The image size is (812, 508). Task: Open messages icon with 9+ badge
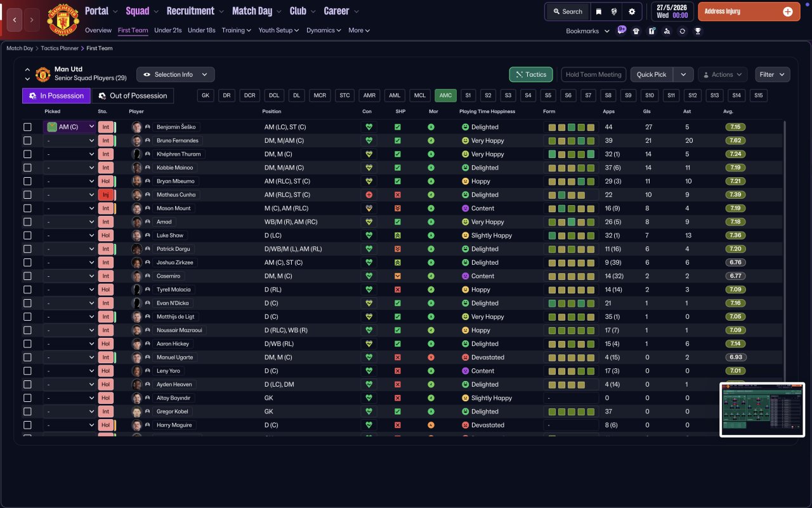point(621,30)
